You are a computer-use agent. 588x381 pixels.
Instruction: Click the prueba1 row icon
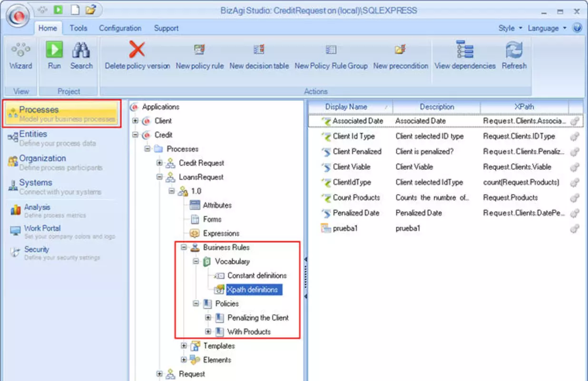[x=326, y=228]
